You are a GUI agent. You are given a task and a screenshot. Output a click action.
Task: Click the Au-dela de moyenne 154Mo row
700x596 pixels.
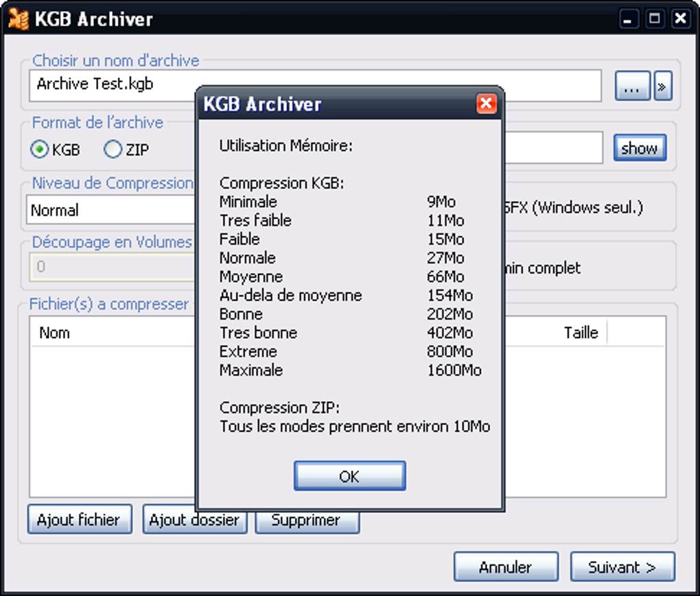[346, 296]
